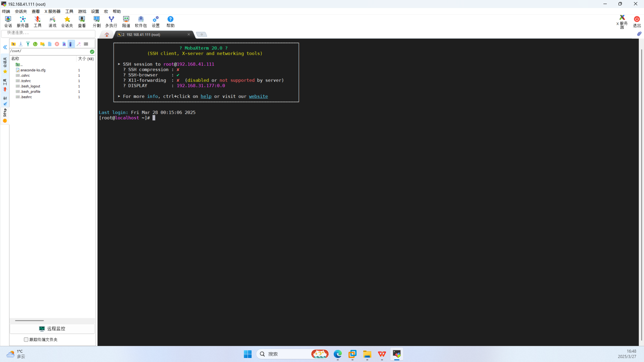644x362 pixels.
Task: Open the X服务器 menu
Action: 52,11
